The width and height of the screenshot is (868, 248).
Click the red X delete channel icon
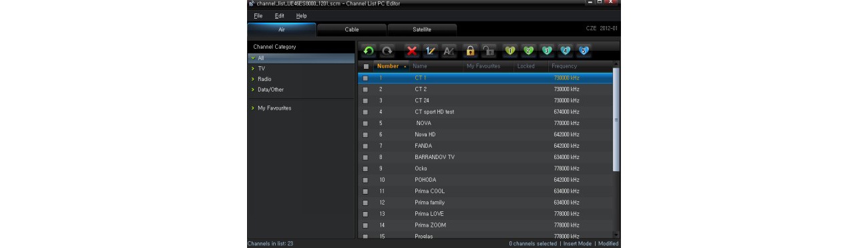(x=412, y=51)
